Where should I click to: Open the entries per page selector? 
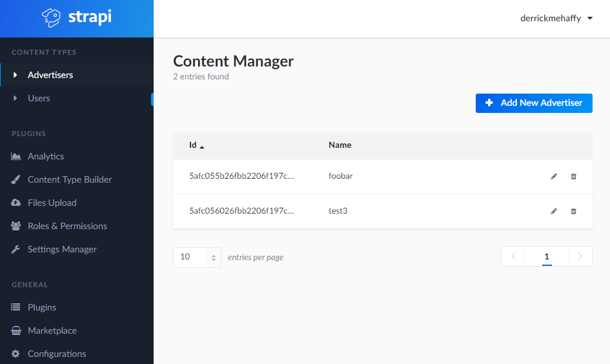click(x=198, y=257)
